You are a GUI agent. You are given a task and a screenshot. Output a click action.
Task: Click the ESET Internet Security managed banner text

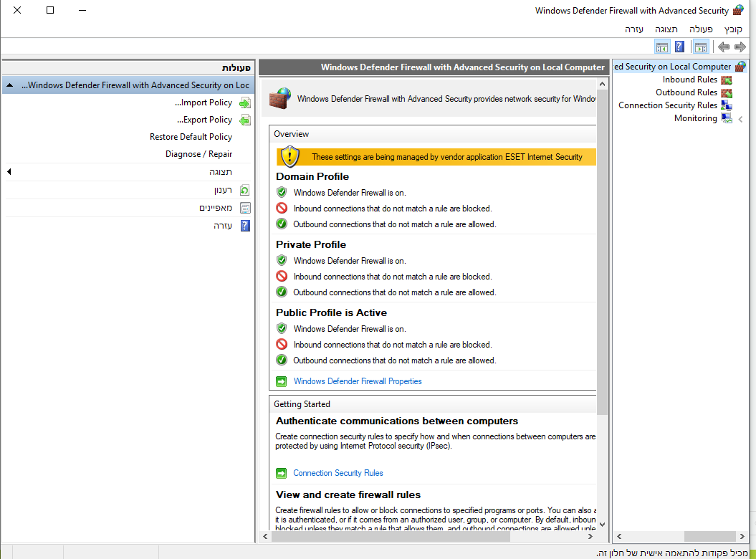447,157
